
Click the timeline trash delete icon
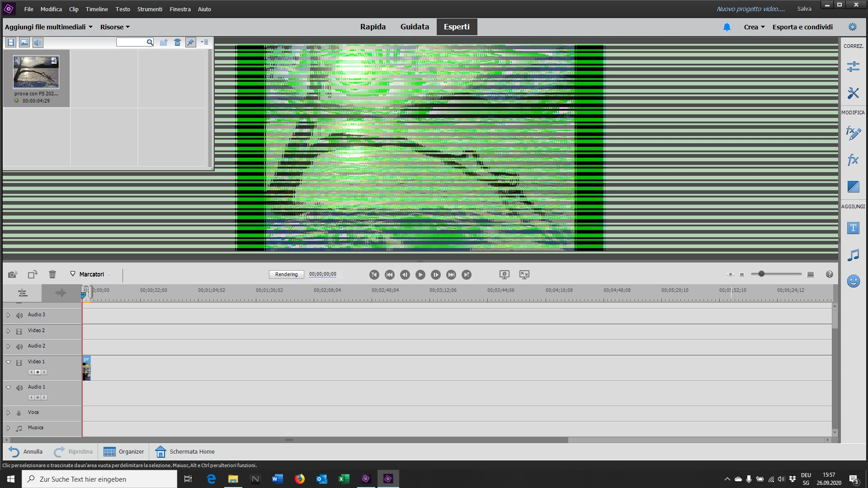(x=52, y=274)
